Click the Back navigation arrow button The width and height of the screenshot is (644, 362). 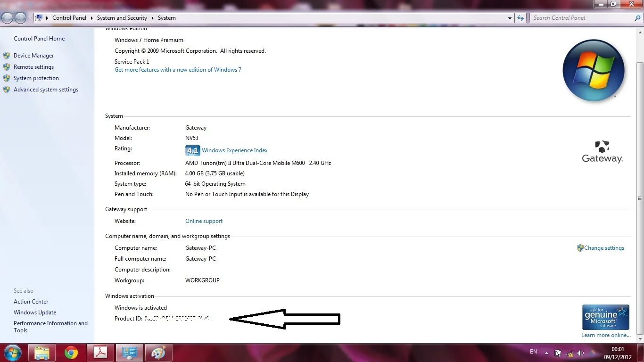(7, 18)
